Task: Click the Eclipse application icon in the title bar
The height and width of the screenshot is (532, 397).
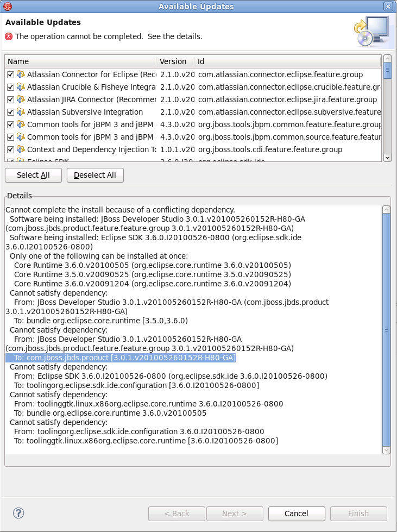Action: 7,6
